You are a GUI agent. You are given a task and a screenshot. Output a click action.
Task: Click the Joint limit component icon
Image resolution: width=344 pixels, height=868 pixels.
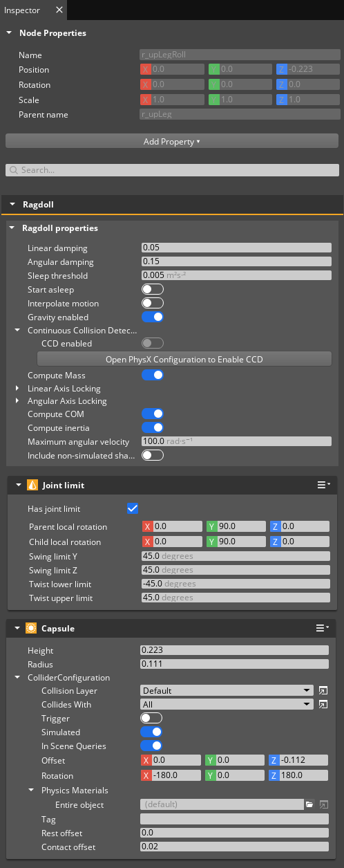(x=31, y=486)
